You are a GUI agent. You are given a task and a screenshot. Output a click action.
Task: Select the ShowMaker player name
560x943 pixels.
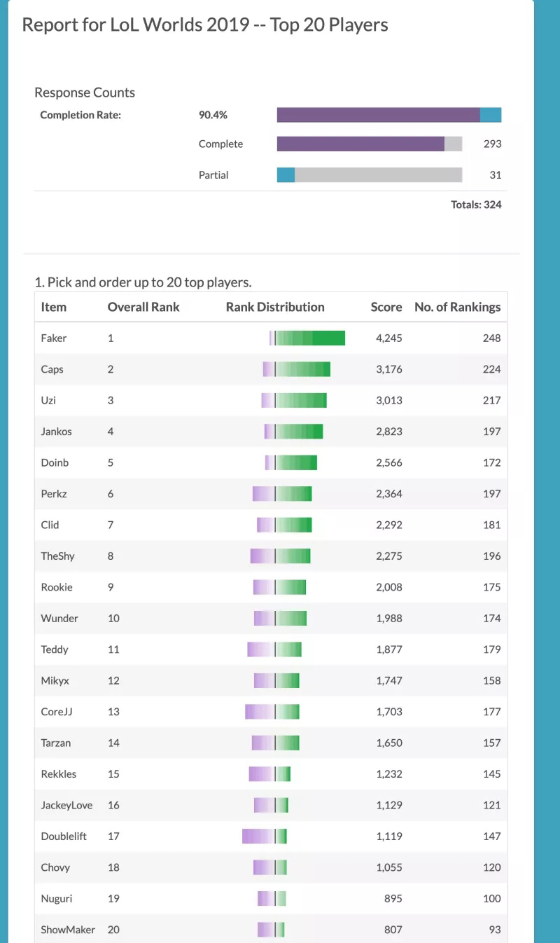coord(68,930)
